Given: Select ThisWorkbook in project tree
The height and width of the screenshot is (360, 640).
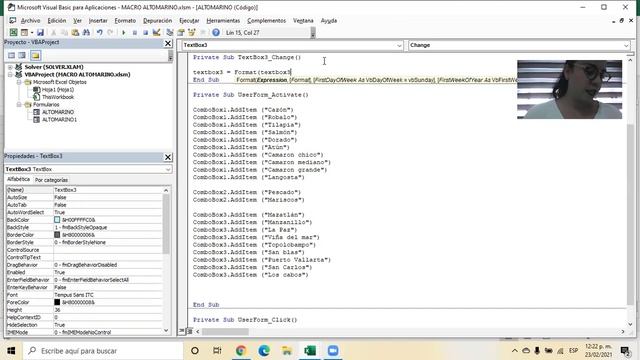Looking at the screenshot, I should tap(58, 97).
